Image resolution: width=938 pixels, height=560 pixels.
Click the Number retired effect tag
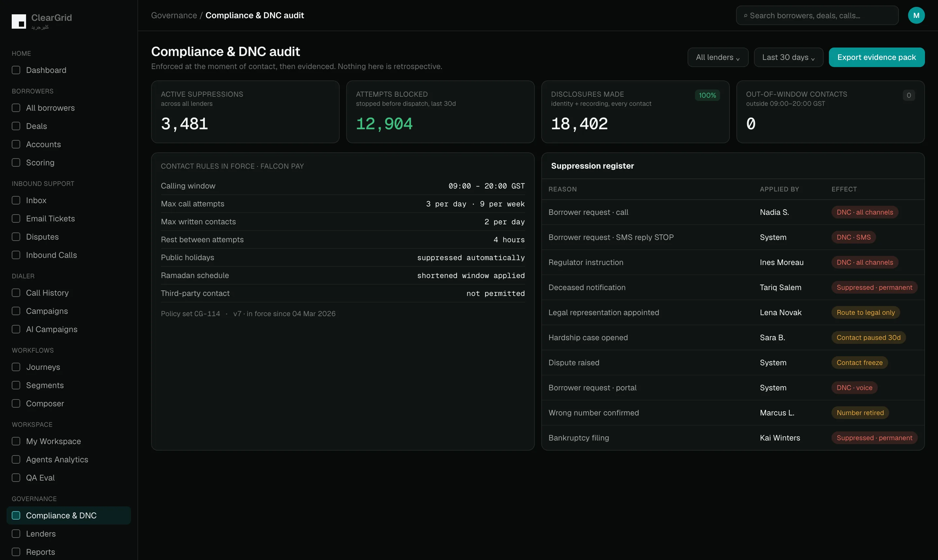tap(860, 413)
